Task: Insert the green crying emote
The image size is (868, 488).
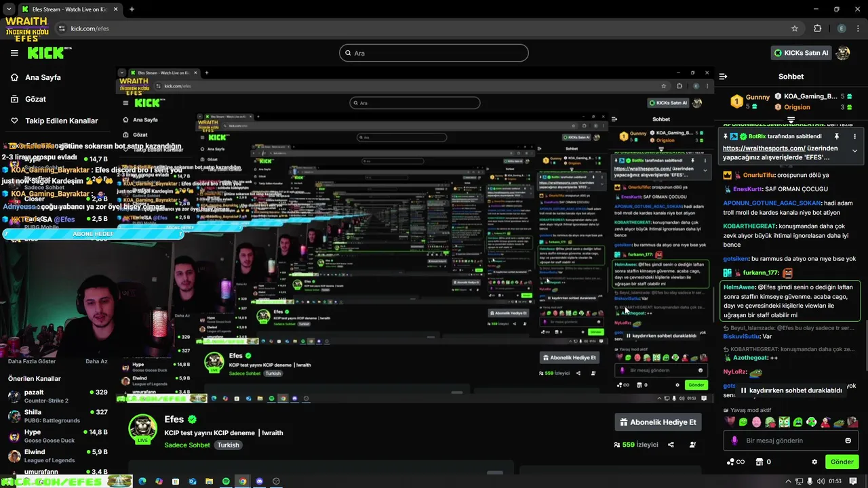Action: [x=797, y=422]
